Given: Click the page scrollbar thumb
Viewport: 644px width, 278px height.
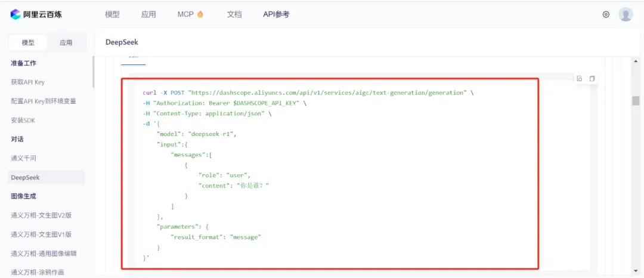Looking at the screenshot, I should (x=636, y=101).
